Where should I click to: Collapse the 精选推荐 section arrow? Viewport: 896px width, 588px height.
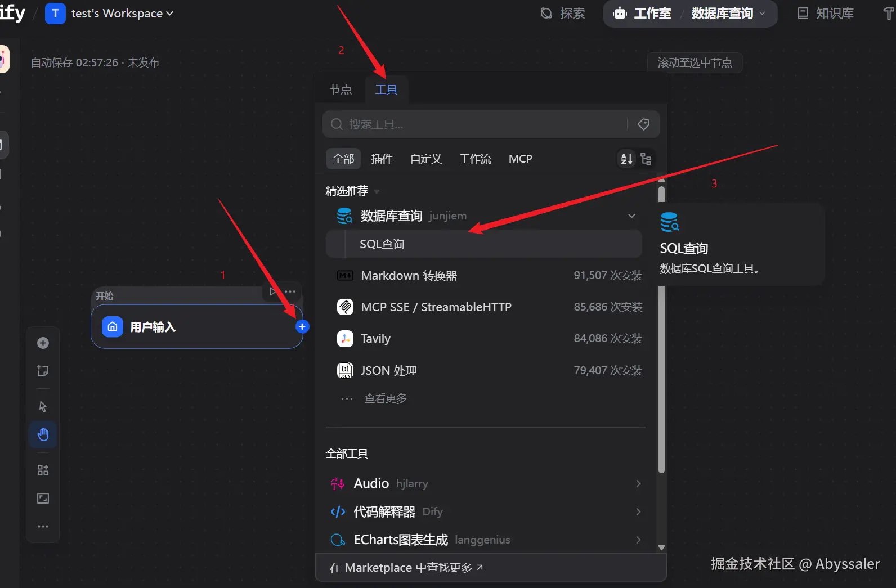(377, 191)
